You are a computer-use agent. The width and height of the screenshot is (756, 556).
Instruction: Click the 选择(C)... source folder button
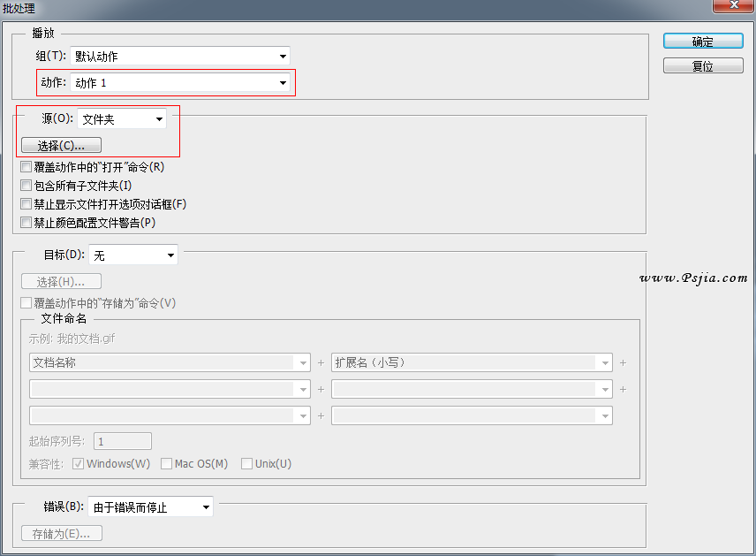point(61,145)
